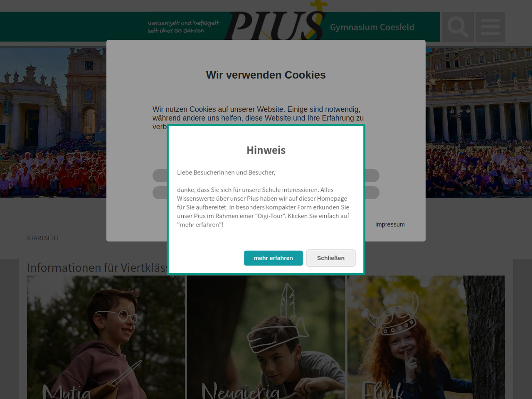Open the hamburger navigation menu
The image size is (532, 399).
tap(490, 27)
